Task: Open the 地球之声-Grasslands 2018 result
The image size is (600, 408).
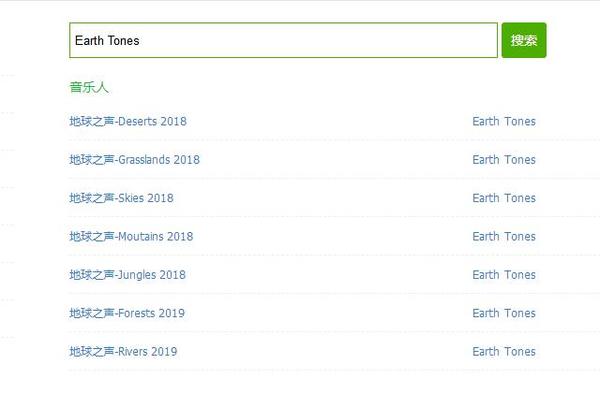Action: tap(134, 160)
